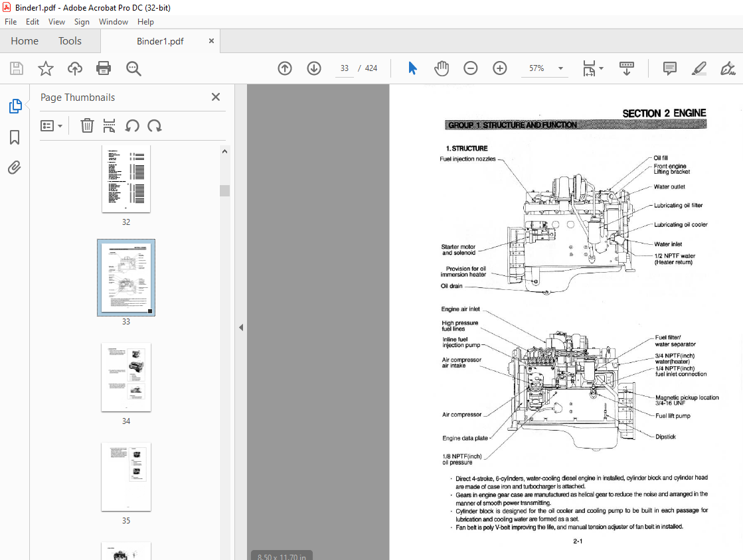Click the 'SECTION 2 ENGINE' heading
Viewport: 743px width, 560px height.
click(664, 113)
